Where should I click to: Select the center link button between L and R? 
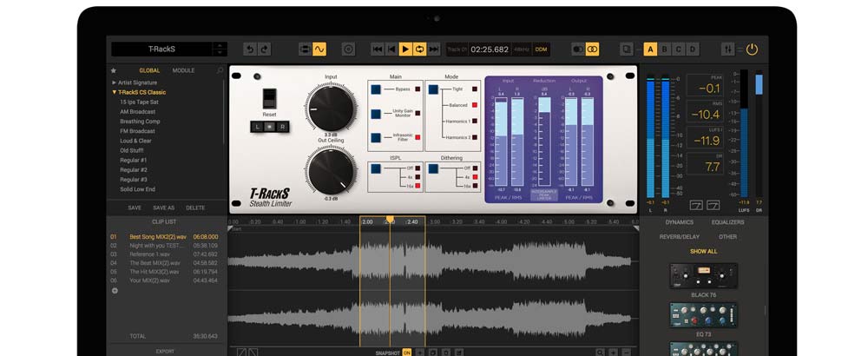click(270, 127)
